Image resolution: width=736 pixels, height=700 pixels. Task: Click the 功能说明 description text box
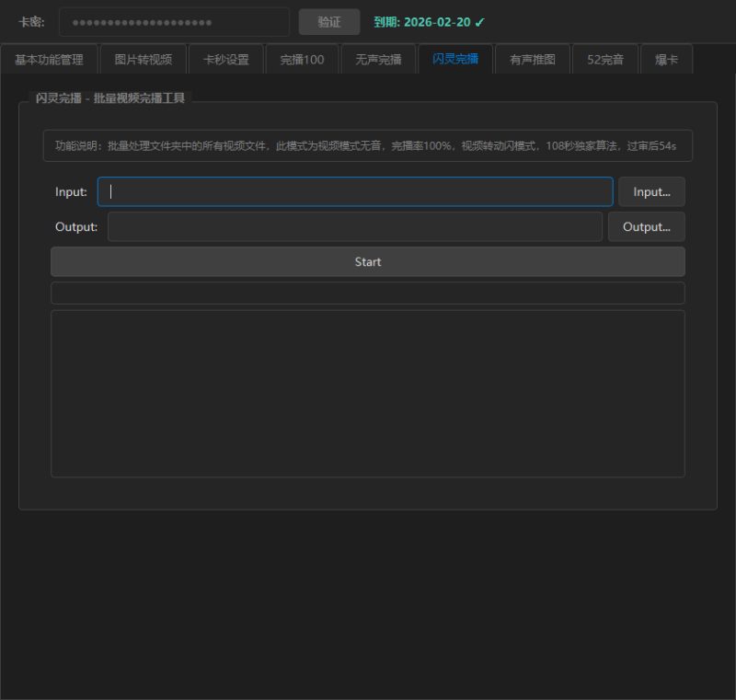coord(367,146)
